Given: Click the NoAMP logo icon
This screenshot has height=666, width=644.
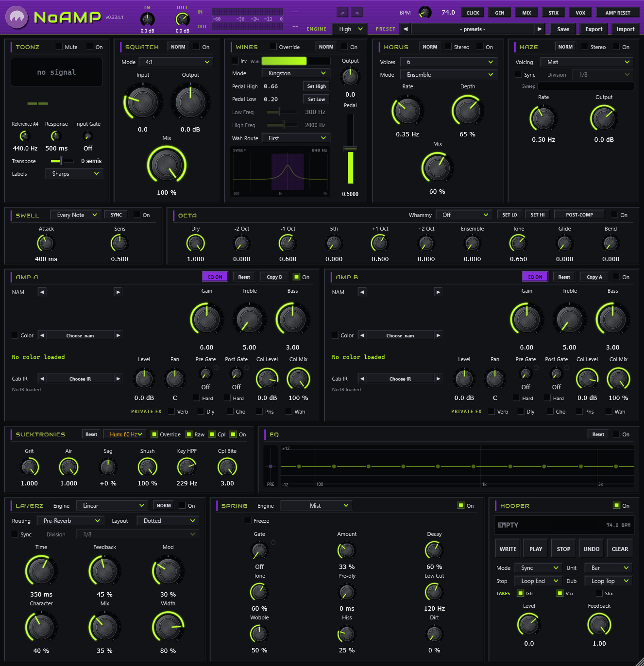Looking at the screenshot, I should tap(17, 17).
